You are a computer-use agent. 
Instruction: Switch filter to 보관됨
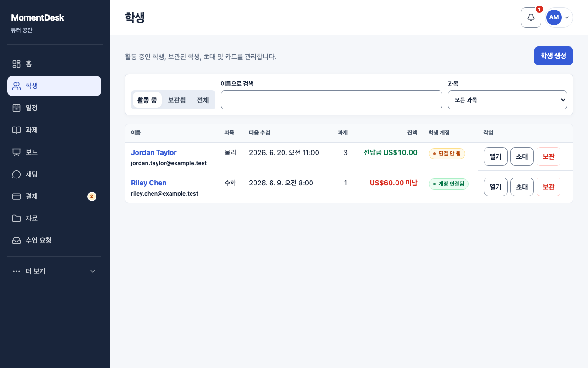point(177,100)
